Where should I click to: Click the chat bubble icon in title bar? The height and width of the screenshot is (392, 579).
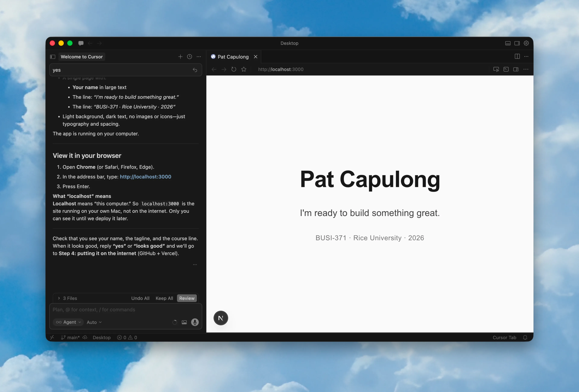click(x=81, y=43)
